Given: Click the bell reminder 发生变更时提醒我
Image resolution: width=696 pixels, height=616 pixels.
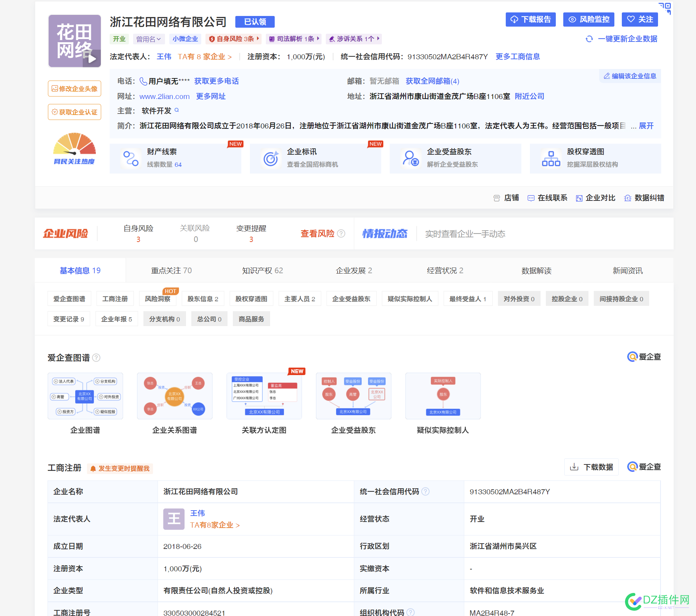Looking at the screenshot, I should pyautogui.click(x=120, y=468).
